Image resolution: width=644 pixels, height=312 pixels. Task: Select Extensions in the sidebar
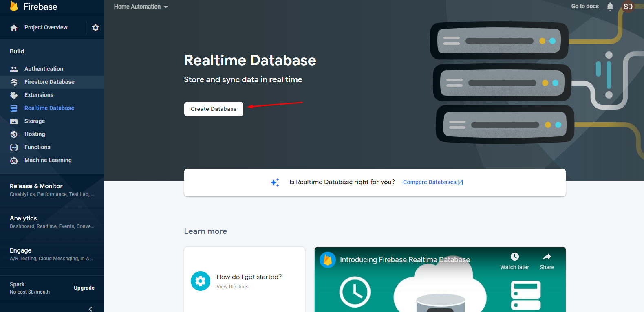(52, 95)
